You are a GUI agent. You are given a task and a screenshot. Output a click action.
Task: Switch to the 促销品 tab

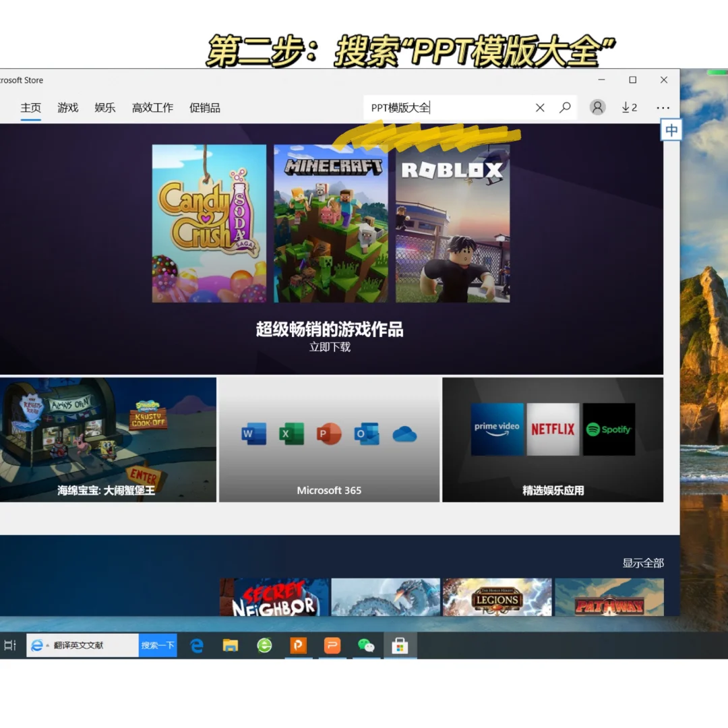205,108
